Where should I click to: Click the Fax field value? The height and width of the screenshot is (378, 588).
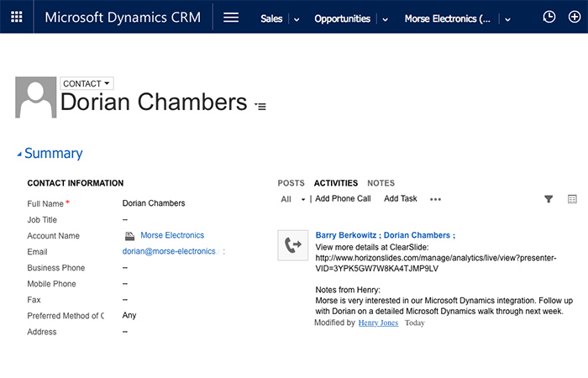pos(125,300)
